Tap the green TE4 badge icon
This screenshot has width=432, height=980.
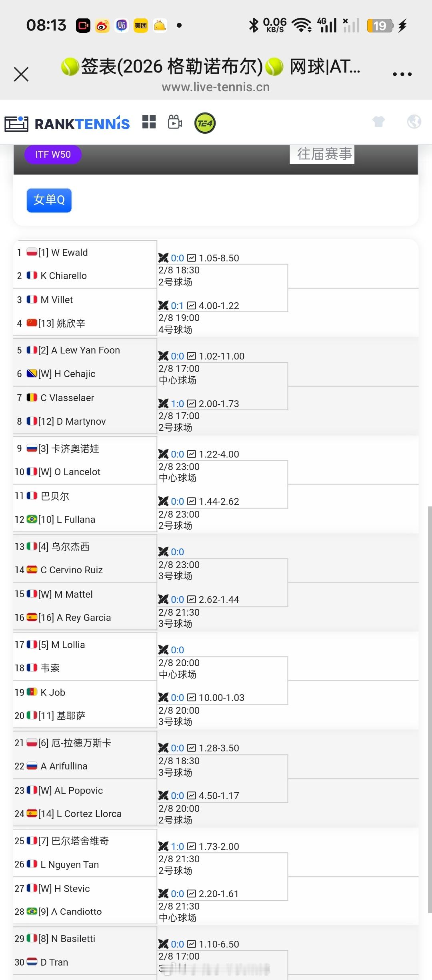205,123
